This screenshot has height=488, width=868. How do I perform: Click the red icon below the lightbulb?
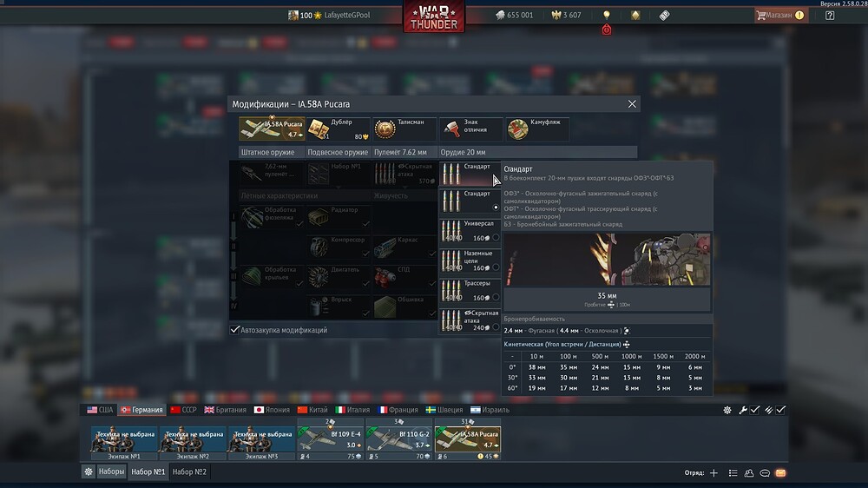(x=606, y=30)
